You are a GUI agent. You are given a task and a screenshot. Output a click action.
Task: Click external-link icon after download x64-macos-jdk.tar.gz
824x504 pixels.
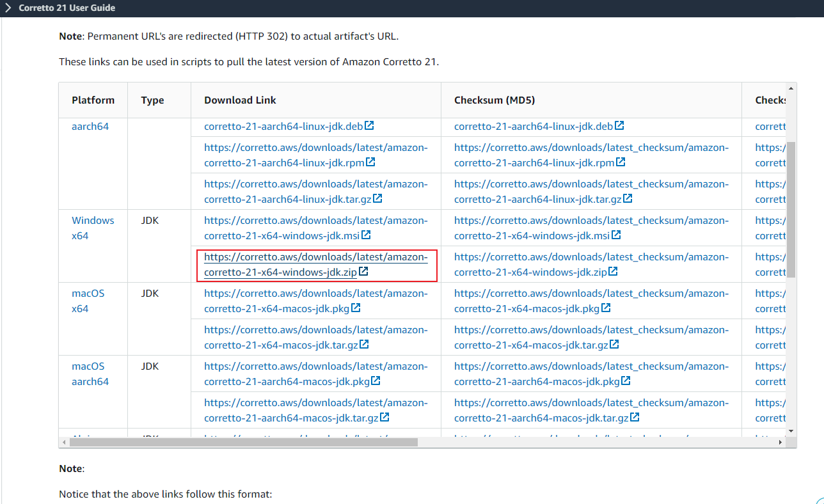(x=364, y=344)
